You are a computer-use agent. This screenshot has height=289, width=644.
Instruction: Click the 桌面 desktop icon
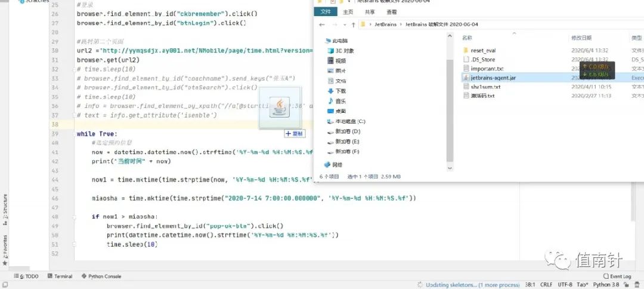330,111
